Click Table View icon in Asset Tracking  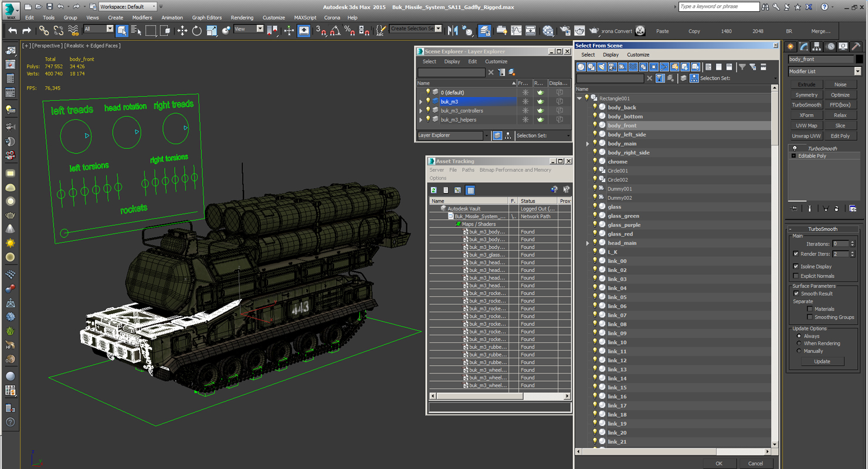(470, 190)
